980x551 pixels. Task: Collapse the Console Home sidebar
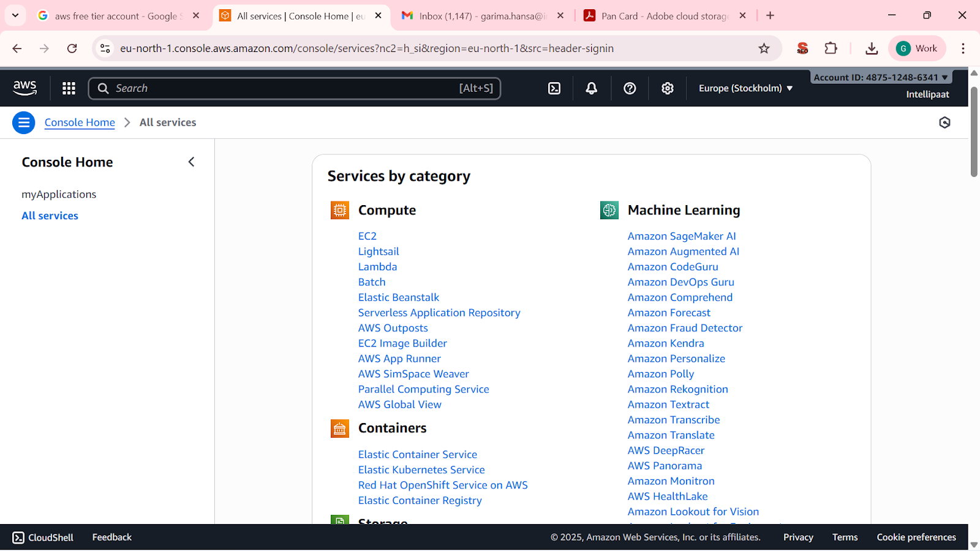(x=191, y=162)
